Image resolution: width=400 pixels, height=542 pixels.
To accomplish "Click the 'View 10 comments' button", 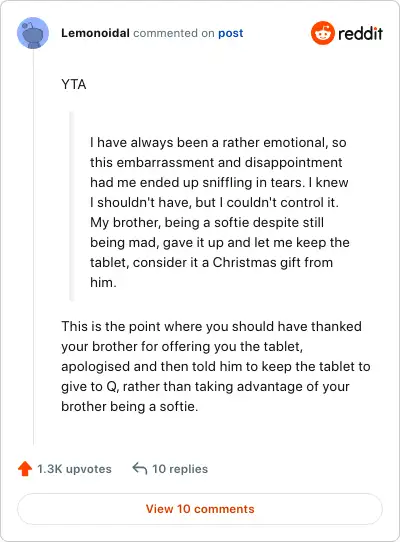I will [200, 509].
